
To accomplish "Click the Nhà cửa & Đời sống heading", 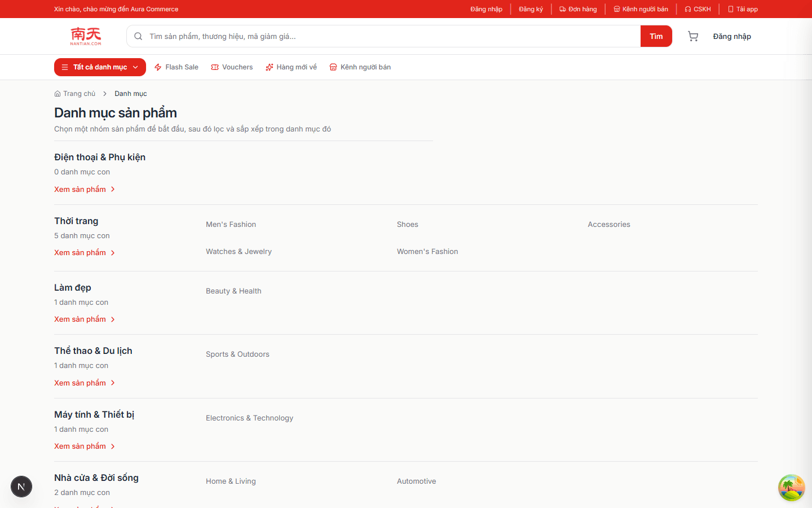I will (x=96, y=478).
